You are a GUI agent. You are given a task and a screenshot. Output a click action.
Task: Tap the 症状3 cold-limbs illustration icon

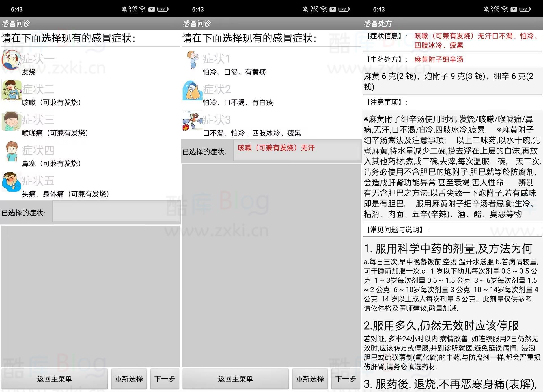tap(192, 122)
